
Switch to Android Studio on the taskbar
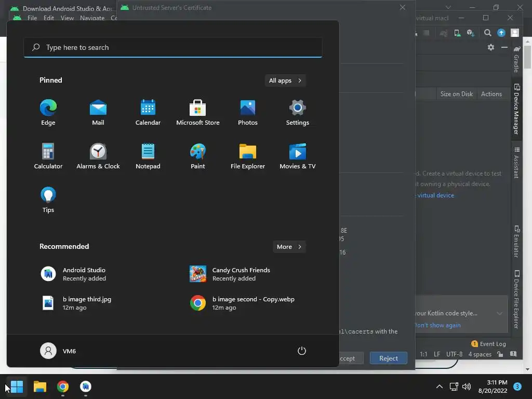86,387
